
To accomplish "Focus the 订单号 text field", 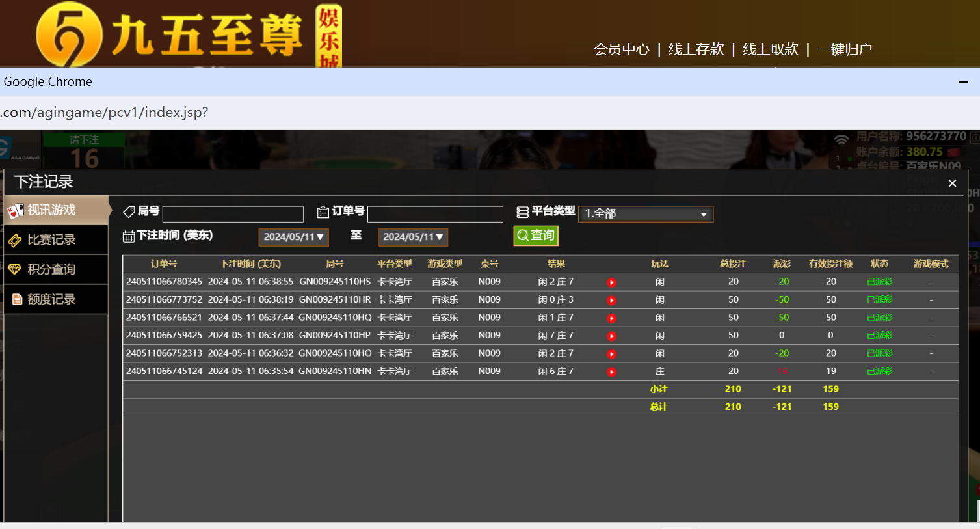I will coord(435,214).
